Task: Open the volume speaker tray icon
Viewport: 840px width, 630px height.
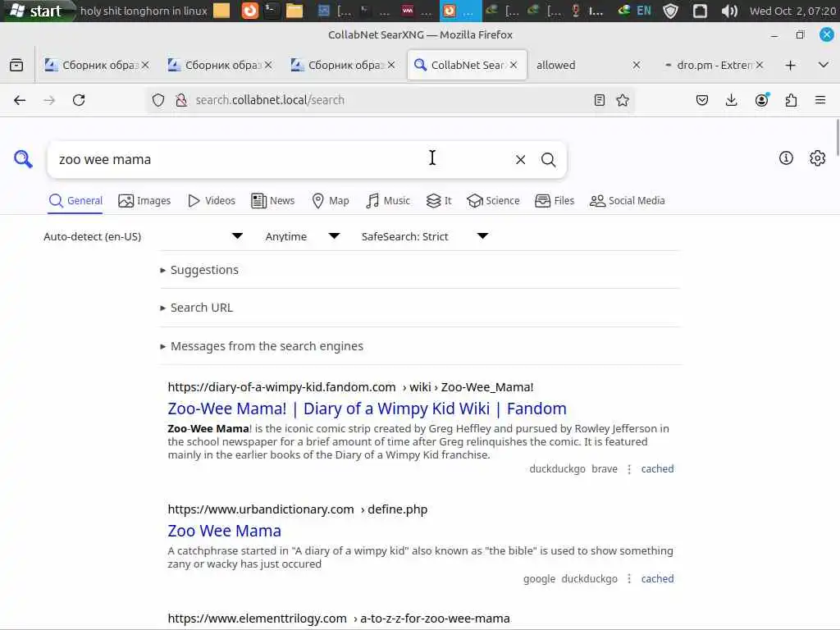Action: tap(729, 11)
